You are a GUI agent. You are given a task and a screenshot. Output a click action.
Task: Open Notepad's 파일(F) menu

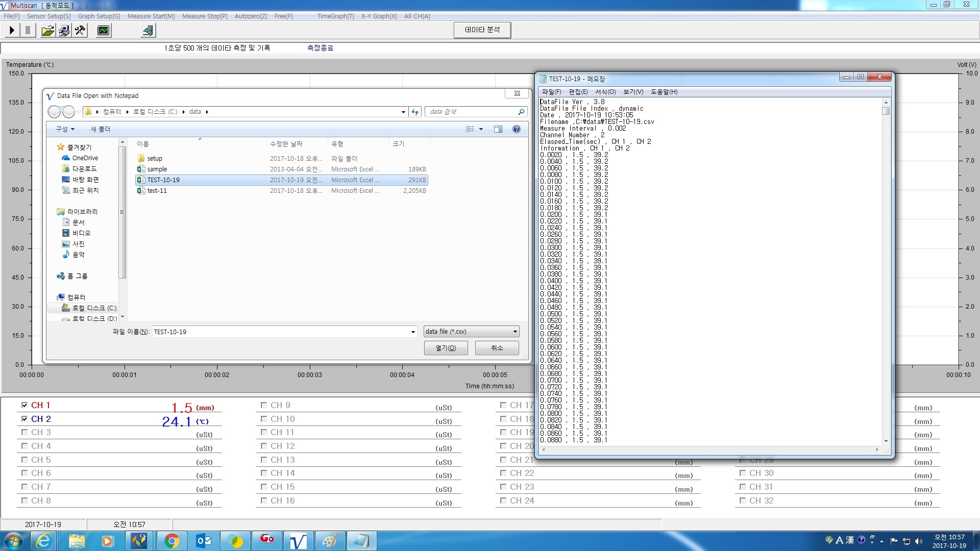551,92
